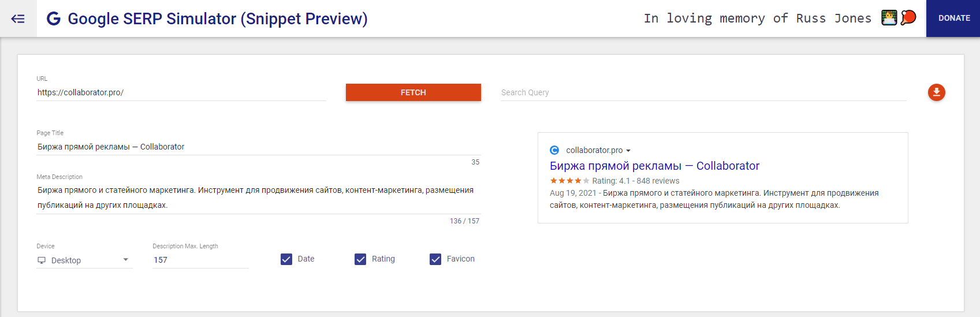Open the Device dropdown
The image size is (980, 317).
pyautogui.click(x=84, y=260)
